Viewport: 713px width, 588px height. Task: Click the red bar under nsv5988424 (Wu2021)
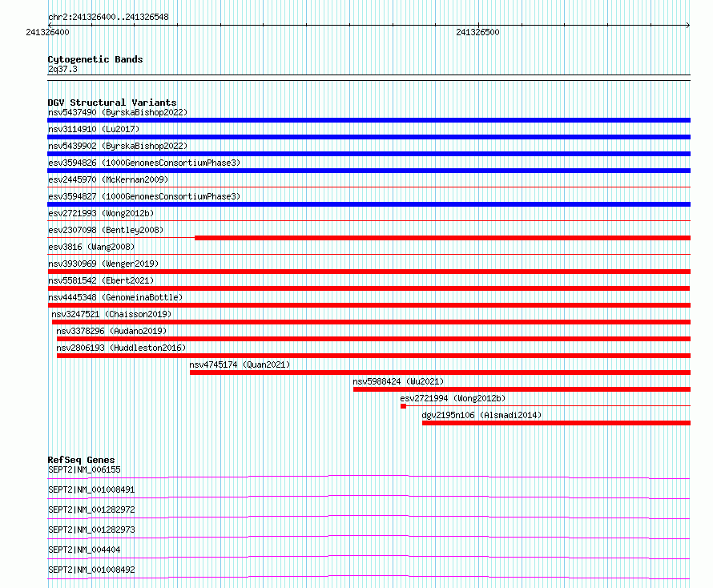pyautogui.click(x=522, y=389)
